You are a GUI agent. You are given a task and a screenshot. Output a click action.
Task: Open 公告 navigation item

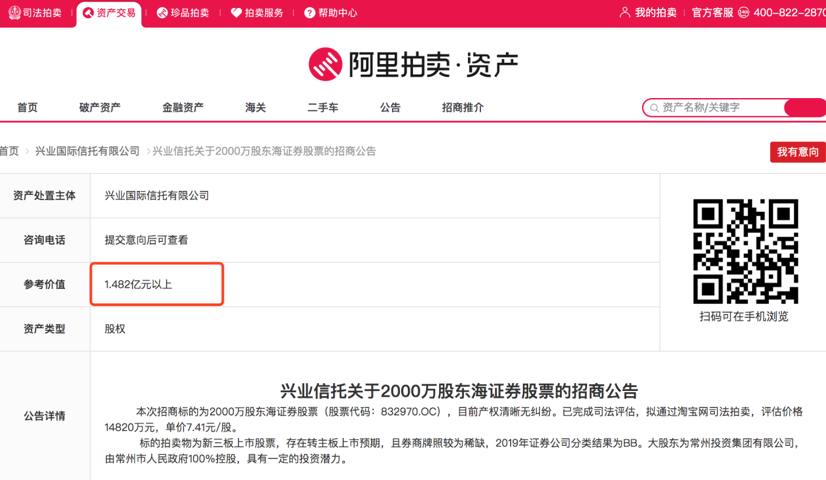tap(390, 107)
